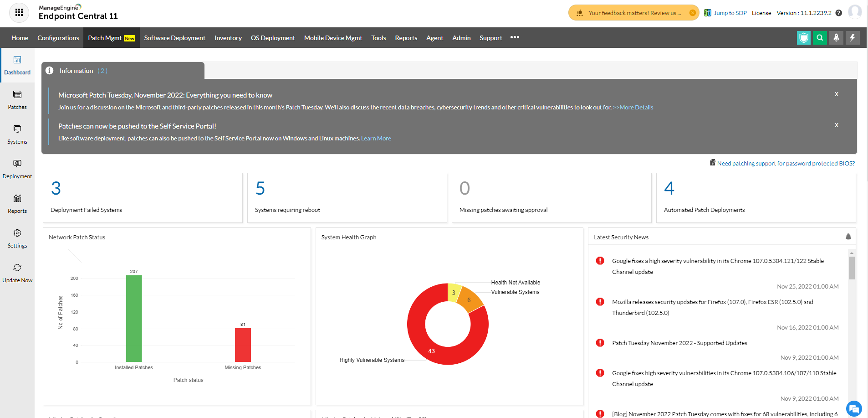
Task: Click the lightning bolt icon
Action: (853, 38)
